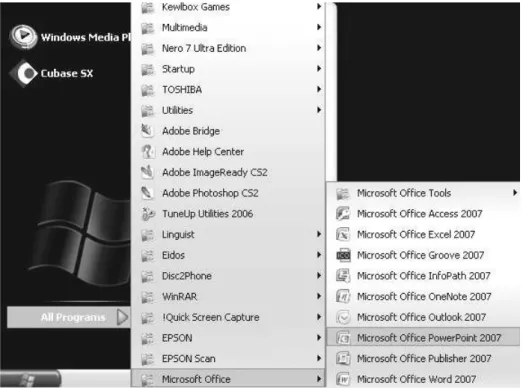Image resolution: width=523 pixels, height=389 pixels.
Task: Click the Microsoft Office Groove 2007 icon
Action: pos(343,255)
